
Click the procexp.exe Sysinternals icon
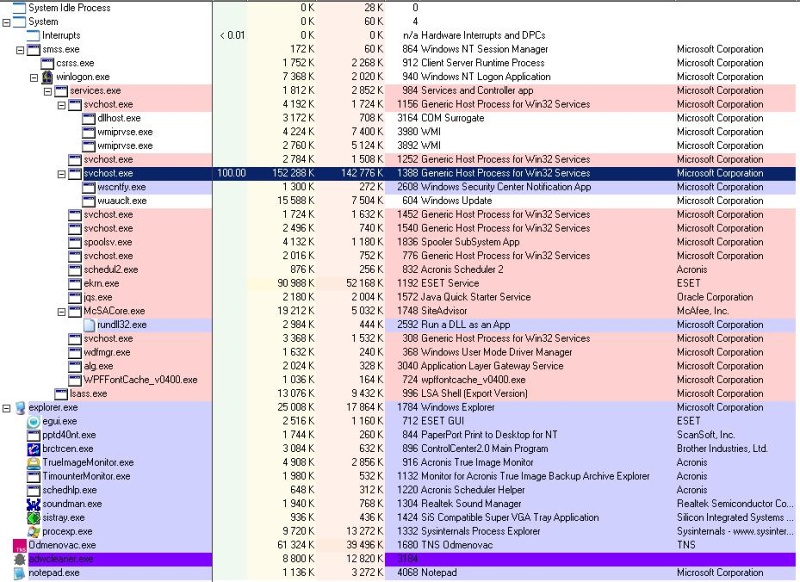34,532
